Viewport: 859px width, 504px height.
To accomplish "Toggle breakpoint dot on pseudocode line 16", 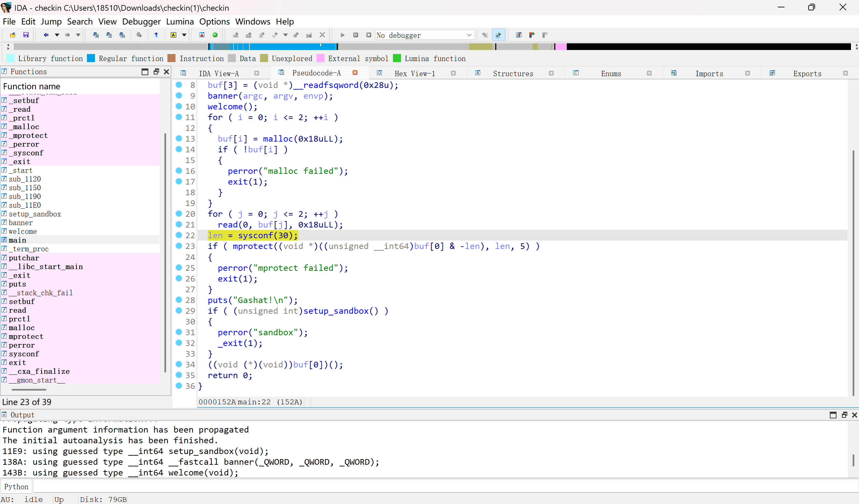I will (x=179, y=170).
